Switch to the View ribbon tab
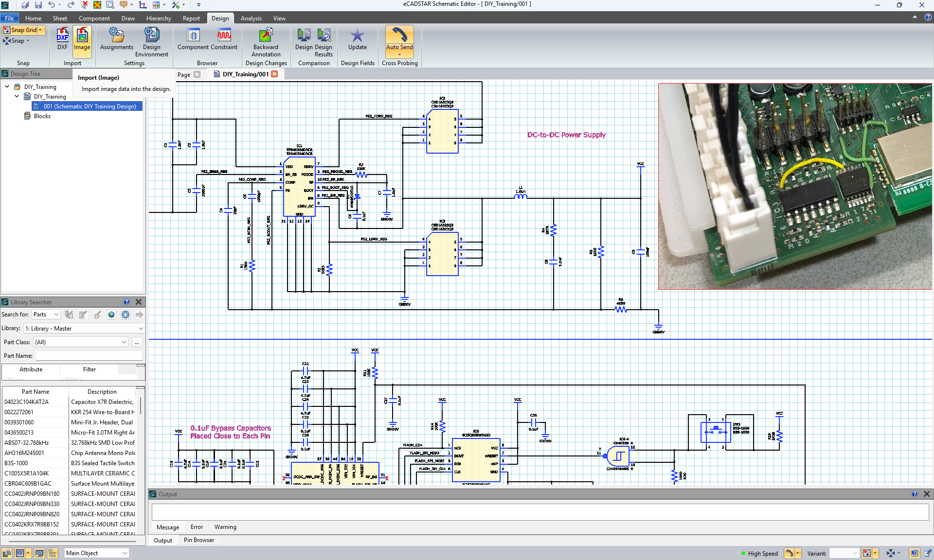This screenshot has width=934, height=560. click(279, 18)
